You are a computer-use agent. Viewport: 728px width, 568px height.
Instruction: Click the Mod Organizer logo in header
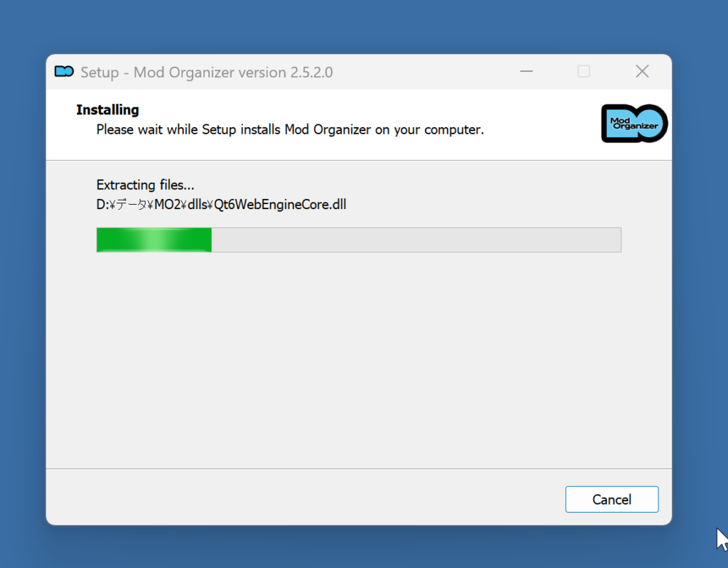click(x=633, y=124)
